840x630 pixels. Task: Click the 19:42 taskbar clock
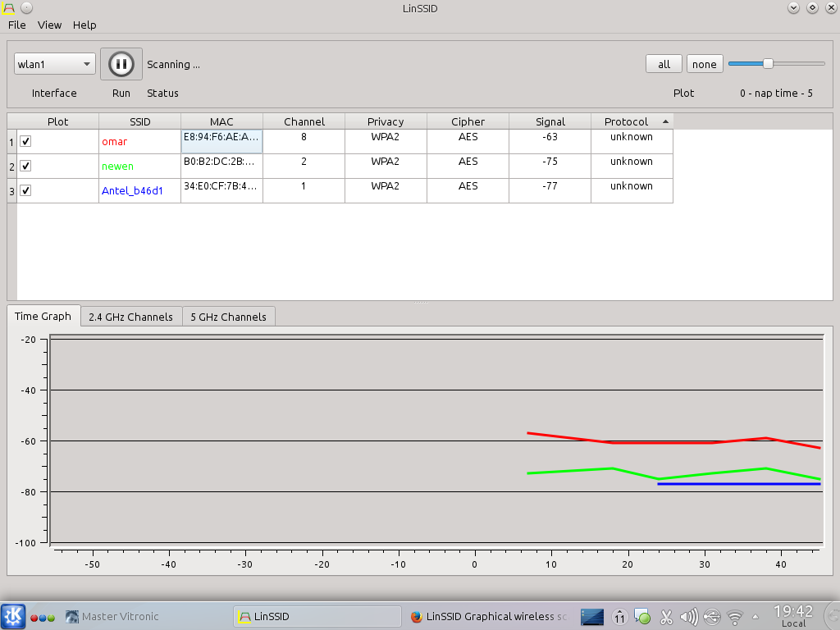pos(793,616)
